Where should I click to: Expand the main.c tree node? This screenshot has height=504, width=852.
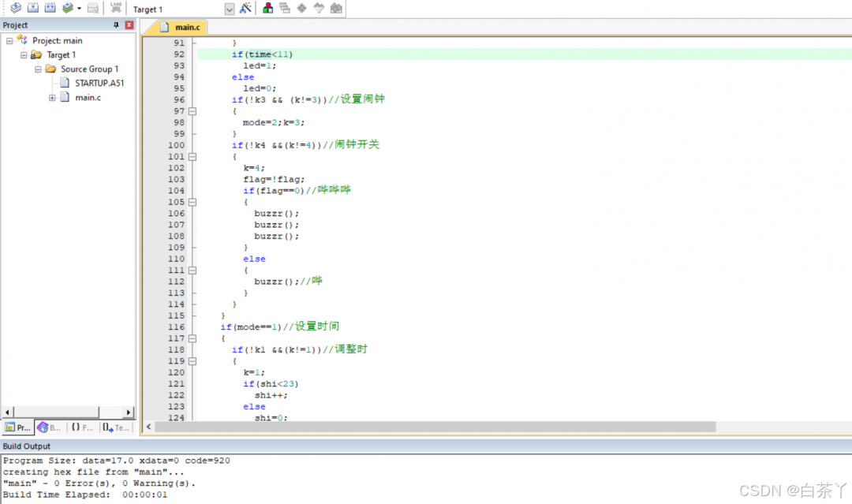click(52, 98)
